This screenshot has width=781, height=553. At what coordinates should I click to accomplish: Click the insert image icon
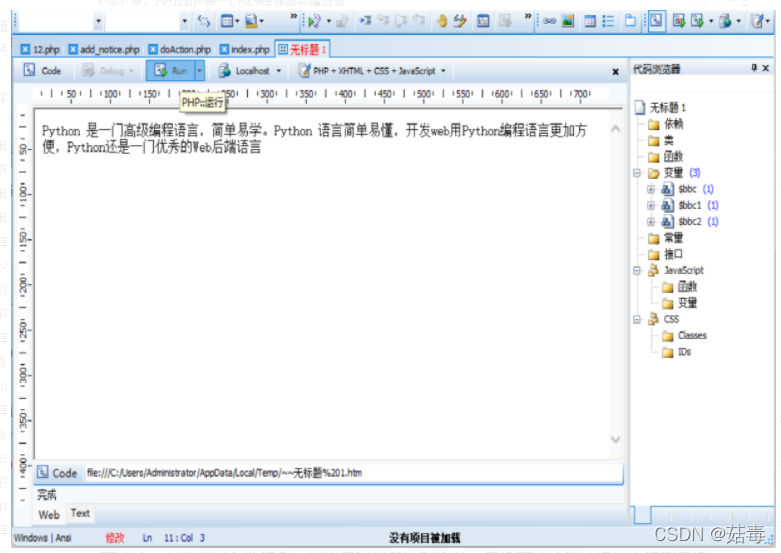pos(567,21)
